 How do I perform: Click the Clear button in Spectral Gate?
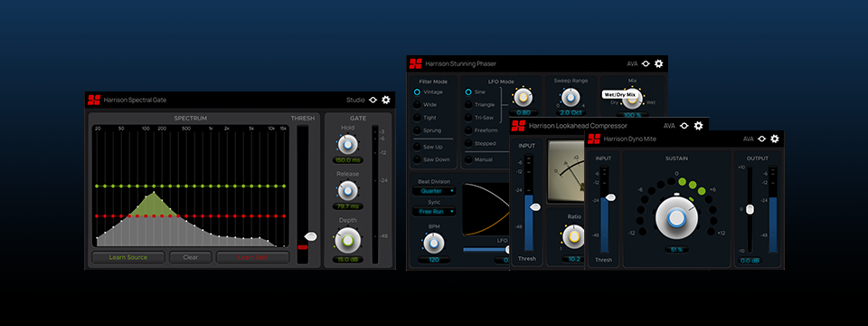[x=191, y=257]
